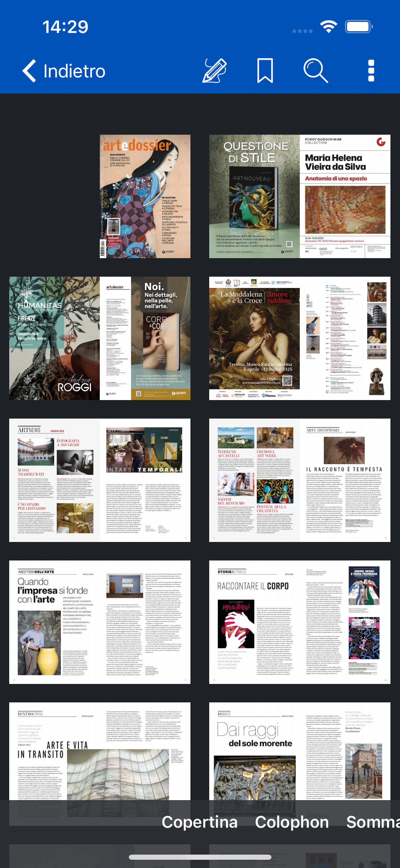Tap the Wi-Fi status icon
Image resolution: width=400 pixels, height=868 pixels.
[x=328, y=26]
